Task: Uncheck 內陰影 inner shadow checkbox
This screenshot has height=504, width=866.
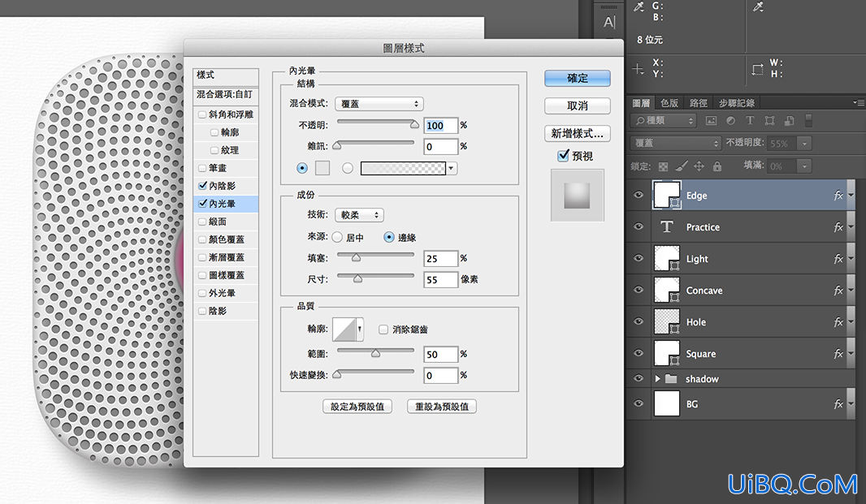Action: (x=202, y=186)
